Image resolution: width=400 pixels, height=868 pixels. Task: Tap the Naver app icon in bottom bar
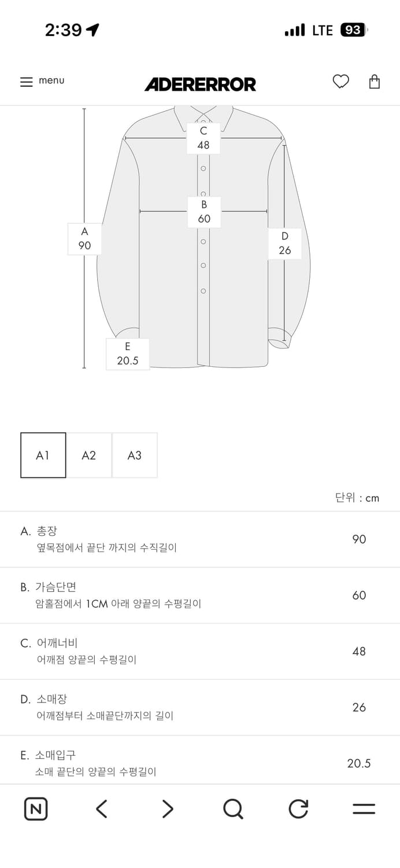click(36, 808)
